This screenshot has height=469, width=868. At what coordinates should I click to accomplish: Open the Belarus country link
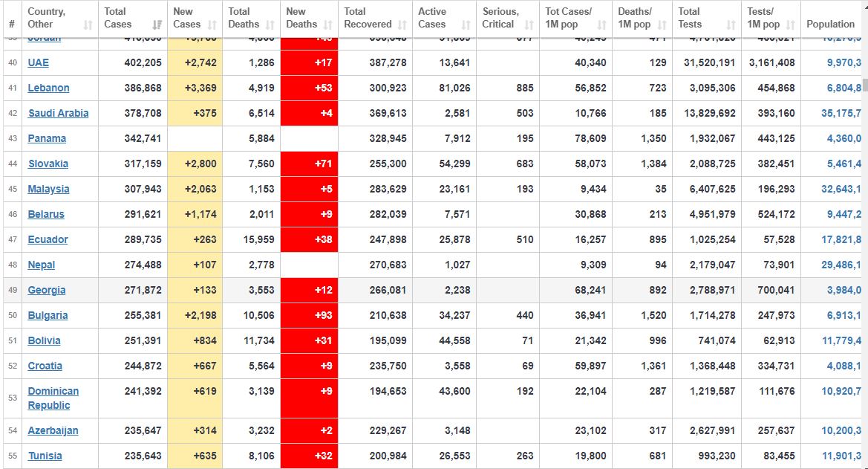(x=46, y=214)
